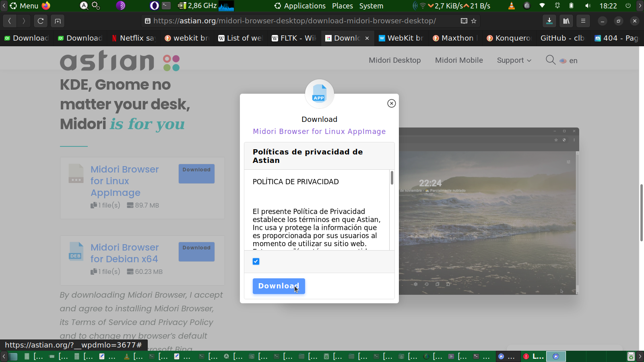Open the System menu
Viewport: 644px width, 362px height.
(x=371, y=6)
